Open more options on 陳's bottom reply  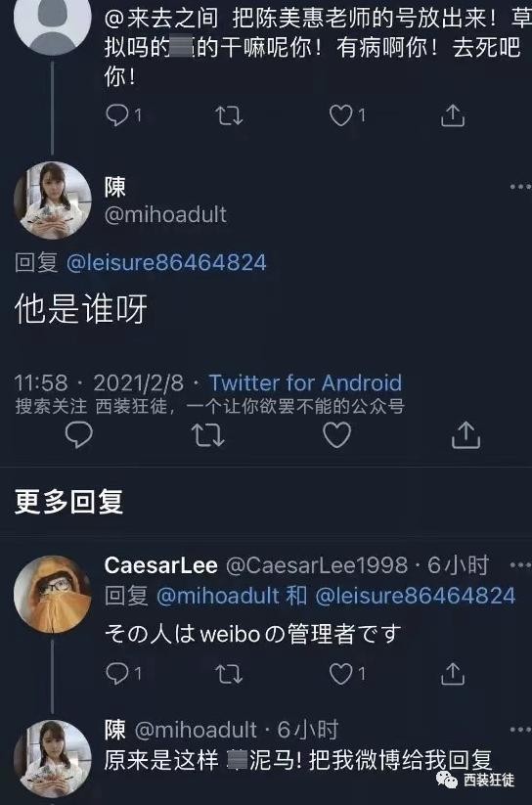point(520,730)
